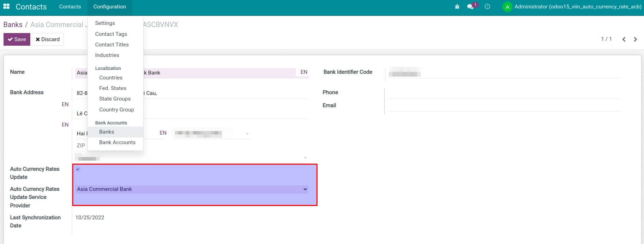The width and height of the screenshot is (644, 244).
Task: Click the Last Synchronization Date value 10/25/2022
Action: coord(90,218)
